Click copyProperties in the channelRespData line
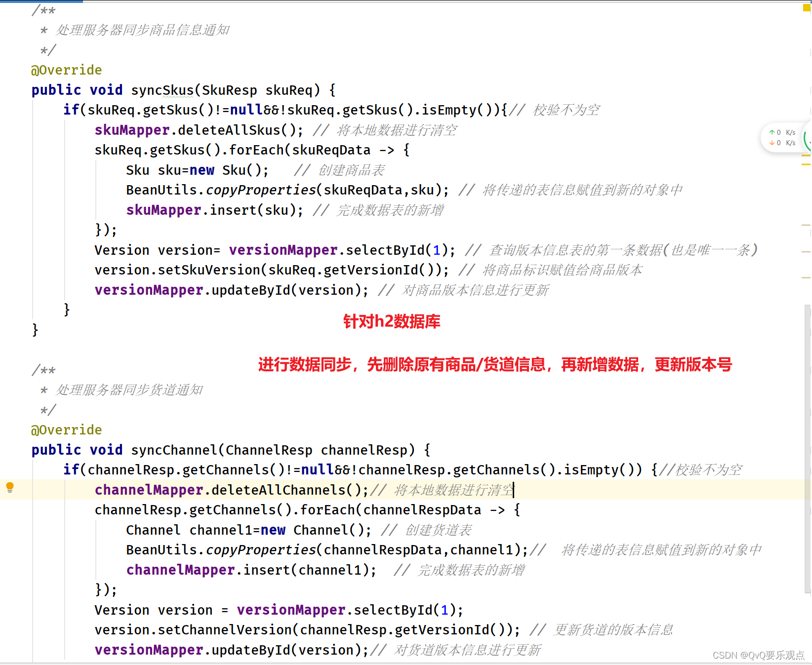This screenshot has width=812, height=665. (x=261, y=550)
